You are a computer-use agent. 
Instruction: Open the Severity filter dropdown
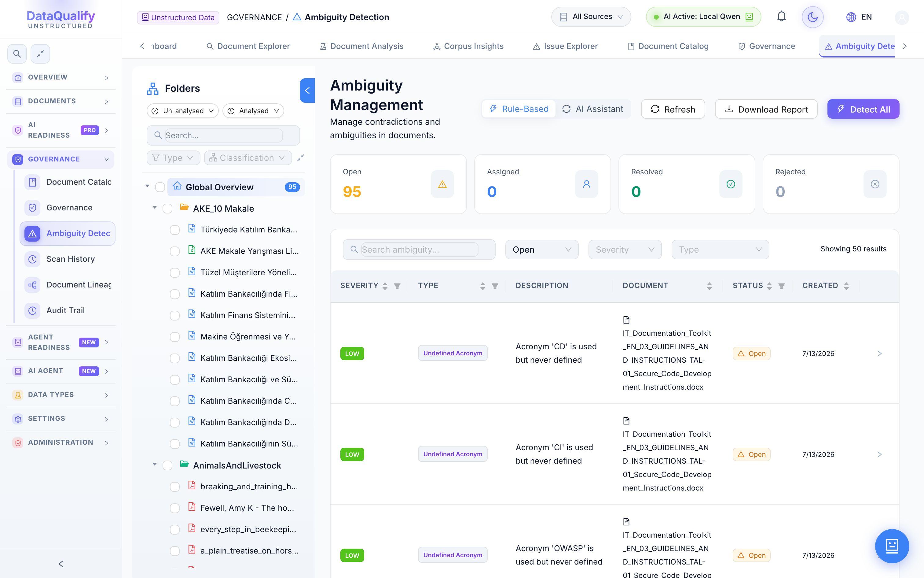click(625, 250)
